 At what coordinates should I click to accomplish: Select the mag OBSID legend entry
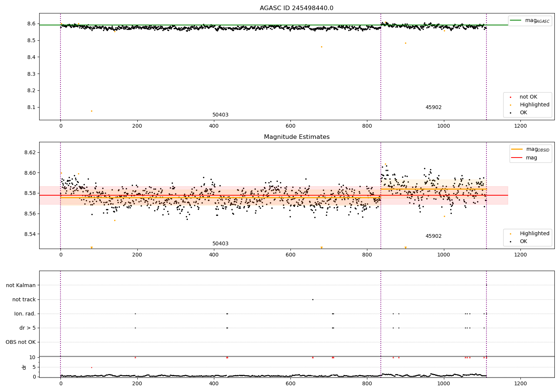[x=531, y=149]
